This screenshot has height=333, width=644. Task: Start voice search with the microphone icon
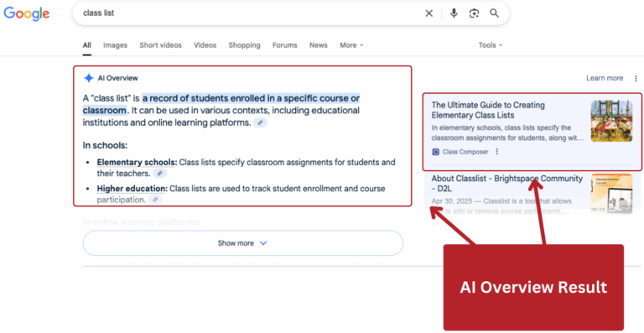point(454,13)
